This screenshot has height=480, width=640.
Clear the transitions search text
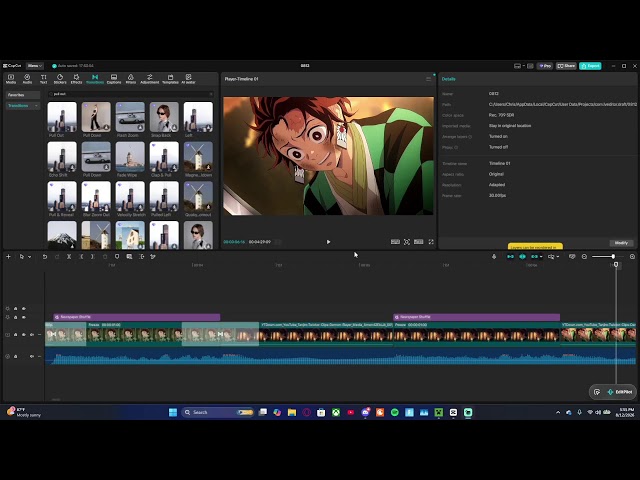[211, 94]
